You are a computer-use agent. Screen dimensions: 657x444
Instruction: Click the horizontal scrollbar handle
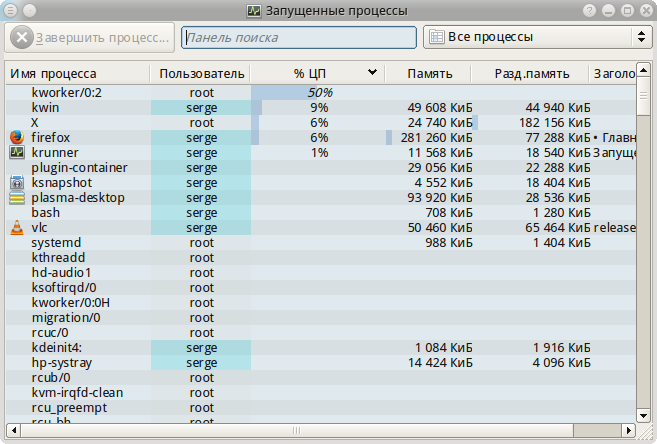(x=297, y=430)
